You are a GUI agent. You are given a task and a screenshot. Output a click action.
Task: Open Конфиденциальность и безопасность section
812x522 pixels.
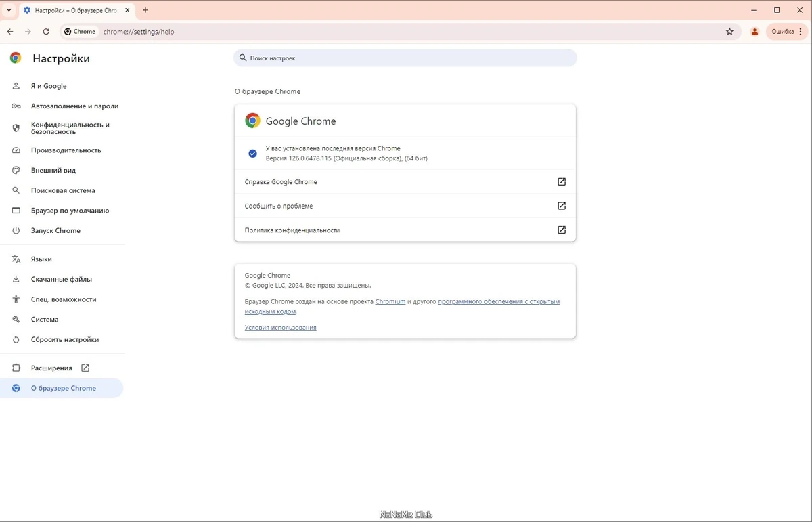(62, 128)
